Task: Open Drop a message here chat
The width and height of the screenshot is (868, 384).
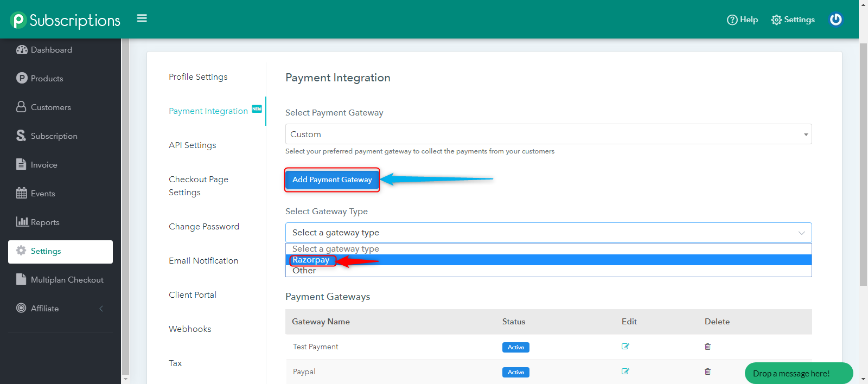Action: pos(799,373)
